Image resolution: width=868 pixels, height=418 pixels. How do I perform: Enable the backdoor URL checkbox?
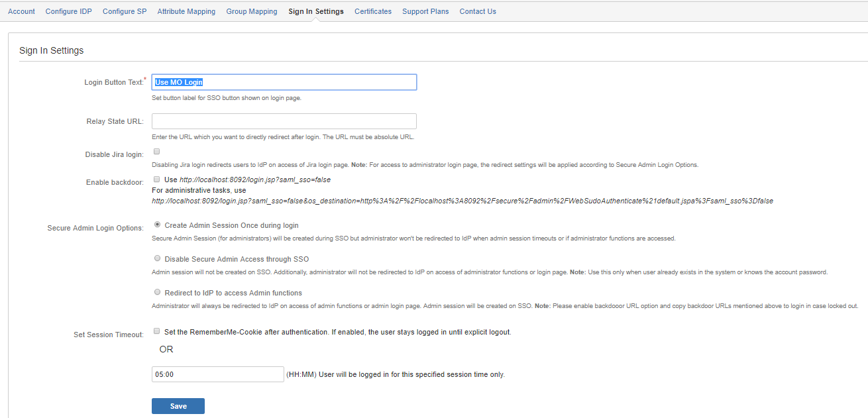coord(156,179)
